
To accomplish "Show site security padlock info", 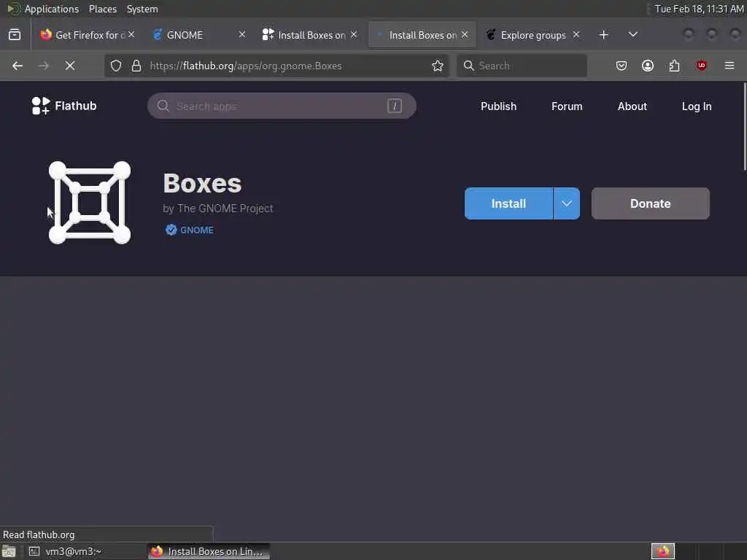I will click(x=136, y=66).
